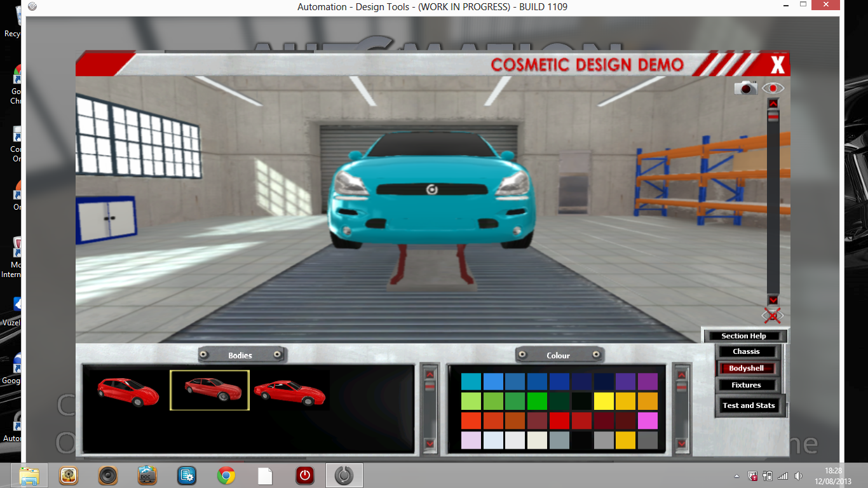
Task: Click the Bodies list scroll down arrow
Action: (430, 444)
